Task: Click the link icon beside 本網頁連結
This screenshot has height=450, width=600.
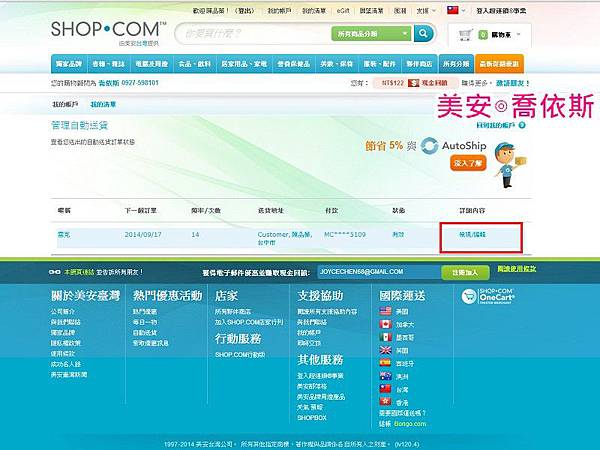Action: pos(55,272)
